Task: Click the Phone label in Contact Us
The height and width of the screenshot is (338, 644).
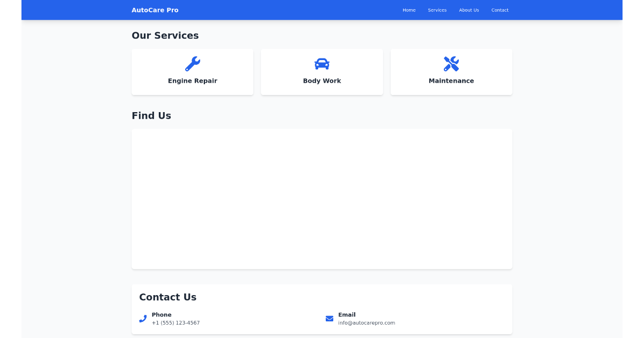Action: click(x=162, y=314)
